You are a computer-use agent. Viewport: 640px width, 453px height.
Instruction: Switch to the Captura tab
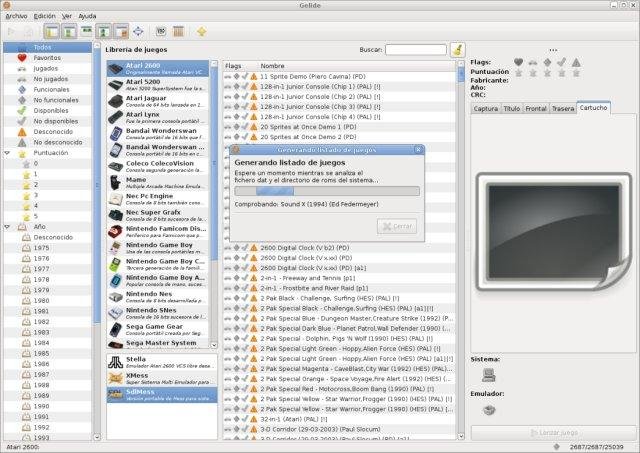point(485,108)
